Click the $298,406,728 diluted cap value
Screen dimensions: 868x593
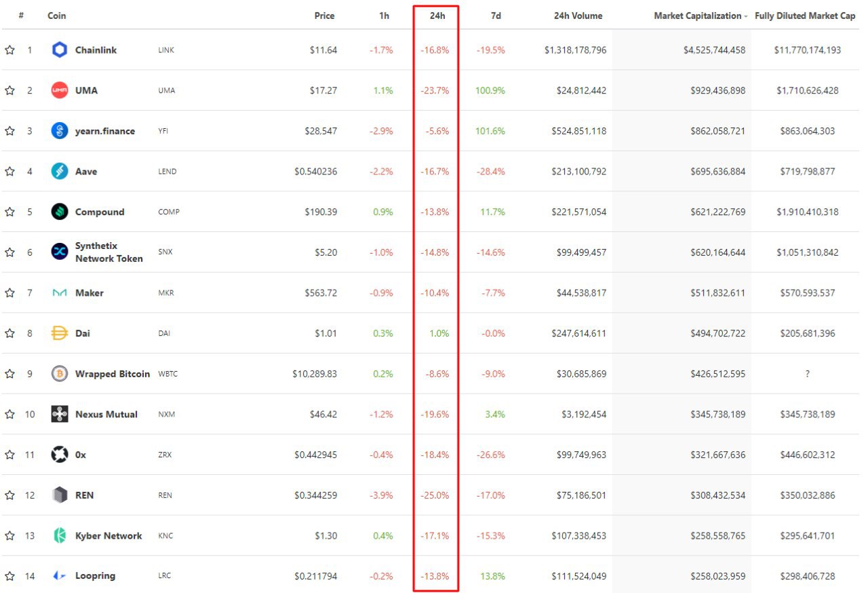(x=806, y=576)
